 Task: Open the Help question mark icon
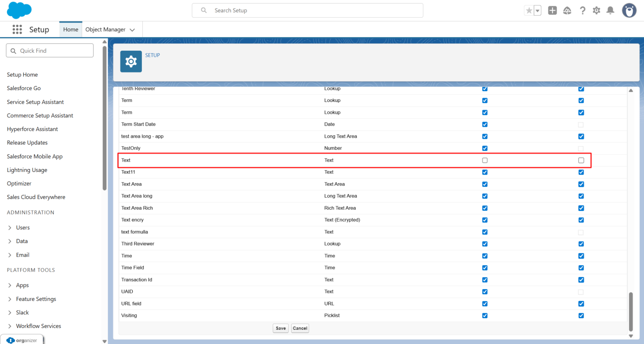point(582,11)
